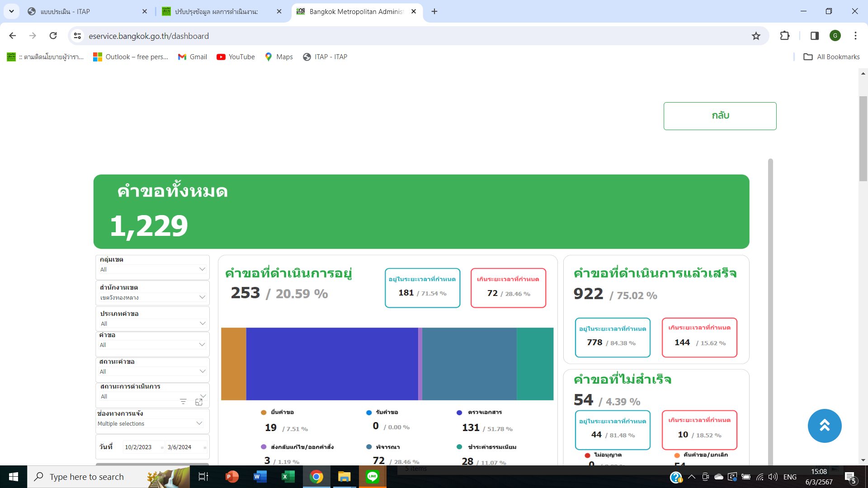
Task: Click the overdue card showing 72 / 28.46 %
Action: [509, 288]
